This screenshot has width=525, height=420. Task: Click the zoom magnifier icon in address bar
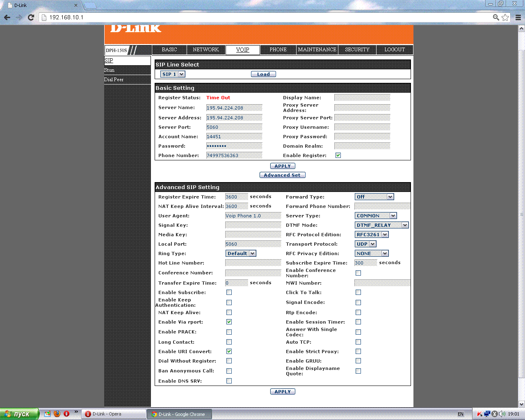tap(496, 17)
